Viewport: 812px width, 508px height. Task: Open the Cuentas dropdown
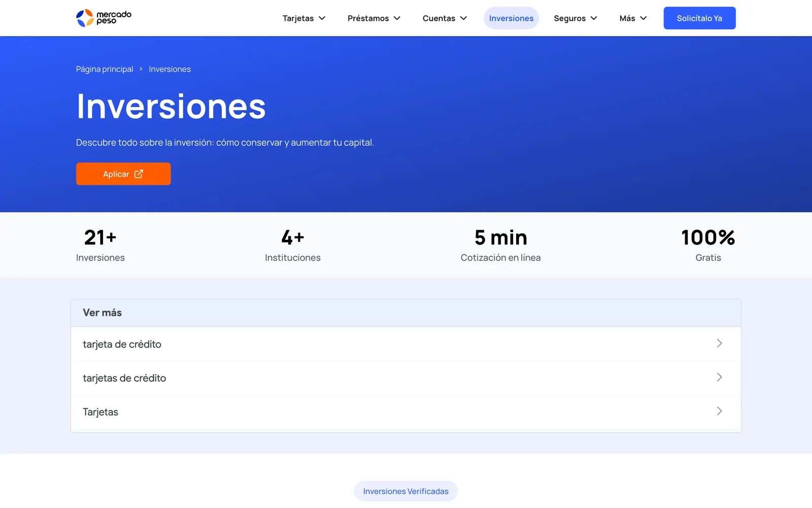point(445,18)
